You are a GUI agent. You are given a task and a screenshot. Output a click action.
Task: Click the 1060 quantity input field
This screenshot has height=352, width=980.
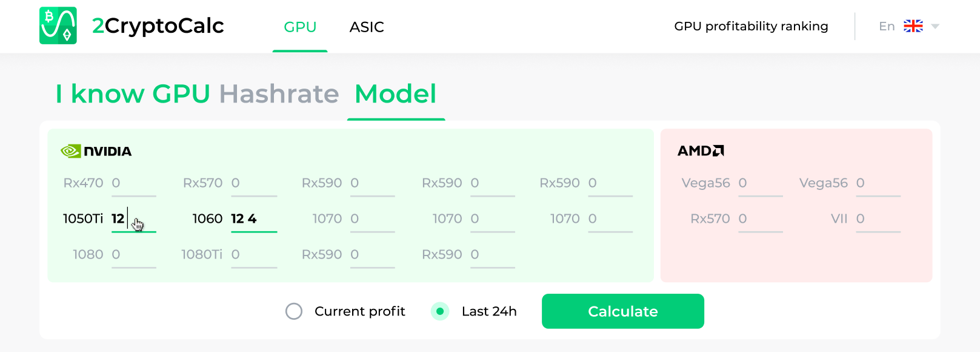(253, 218)
